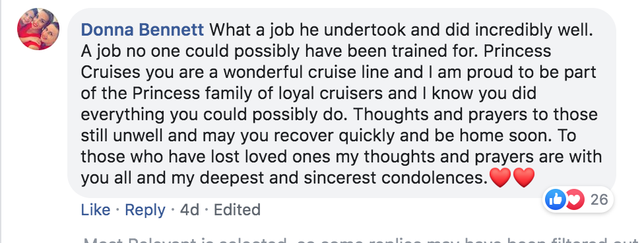The width and height of the screenshot is (644, 243).
Task: Click the blue thumbs-up reaction icon
Action: click(556, 200)
